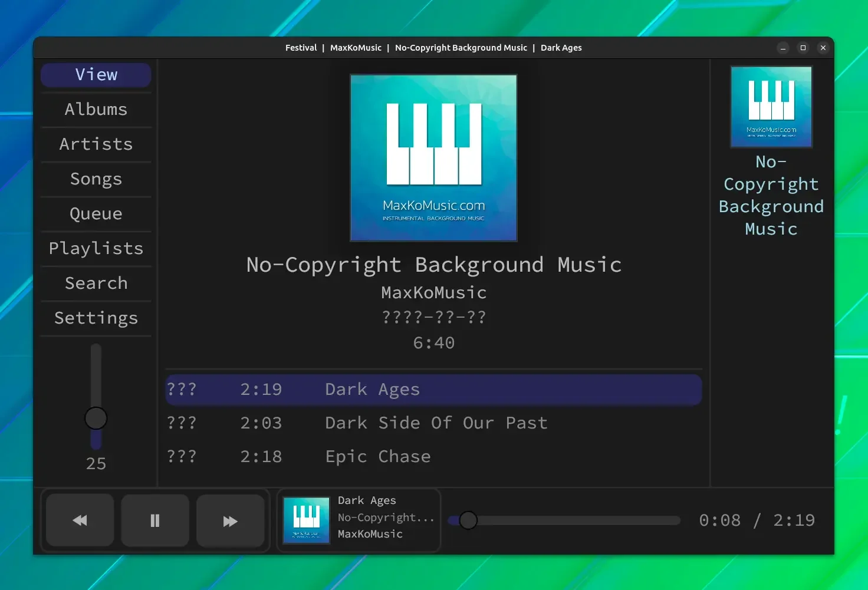Minimize the Festival window
The image size is (868, 590).
point(783,48)
